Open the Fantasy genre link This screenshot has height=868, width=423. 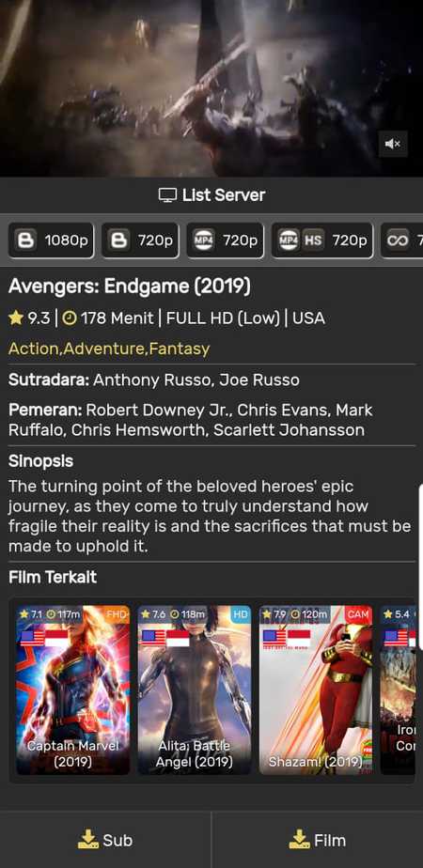click(x=182, y=349)
